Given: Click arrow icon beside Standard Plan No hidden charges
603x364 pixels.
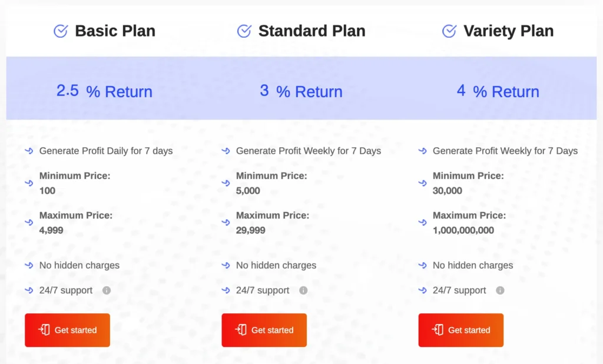Looking at the screenshot, I should (x=226, y=266).
